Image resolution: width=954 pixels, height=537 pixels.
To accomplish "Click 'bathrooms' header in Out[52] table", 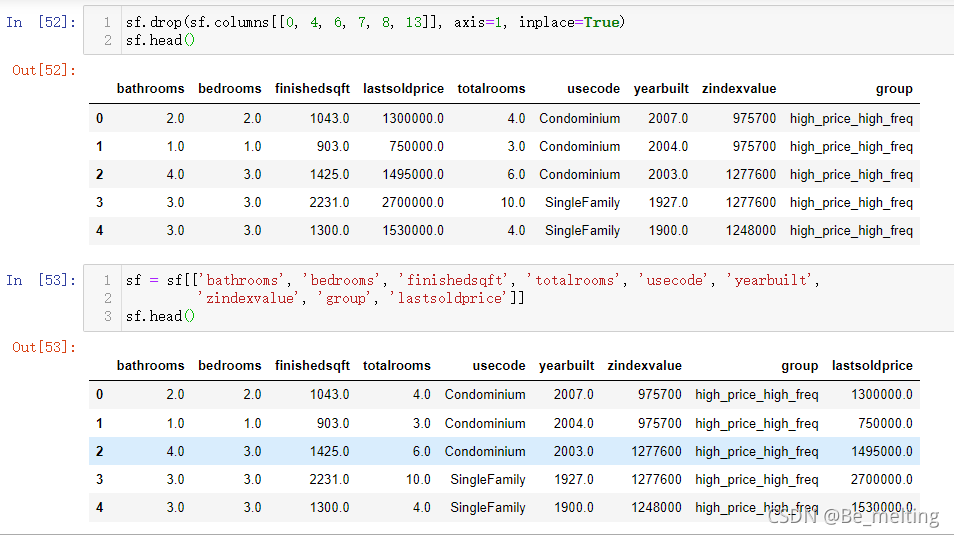I will pos(150,89).
